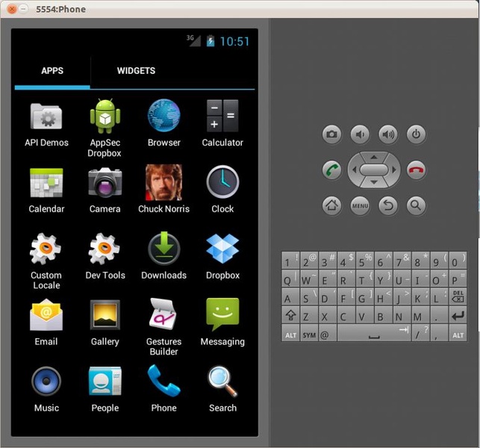The image size is (480, 448).
Task: Open the People contacts app
Action: click(105, 390)
